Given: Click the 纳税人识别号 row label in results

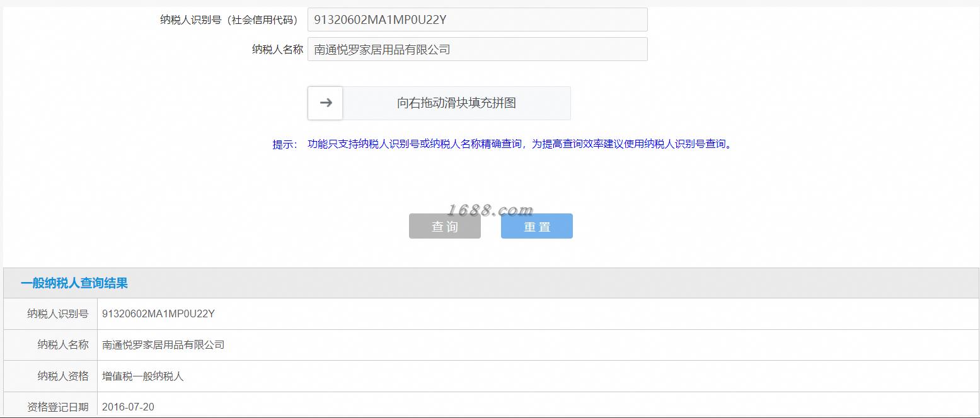Looking at the screenshot, I should click(58, 313).
